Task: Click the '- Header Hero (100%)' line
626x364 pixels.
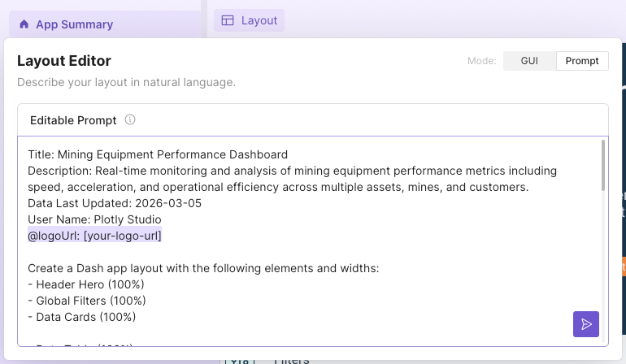Action: [x=86, y=284]
